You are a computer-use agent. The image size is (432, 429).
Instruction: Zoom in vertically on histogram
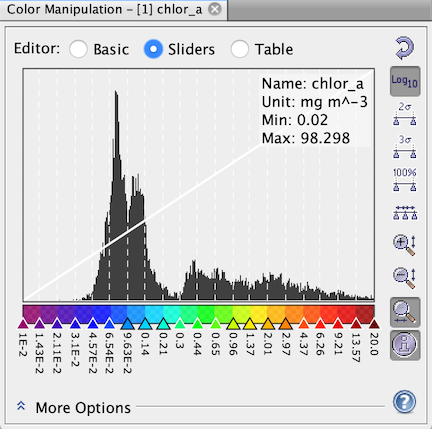coord(405,245)
